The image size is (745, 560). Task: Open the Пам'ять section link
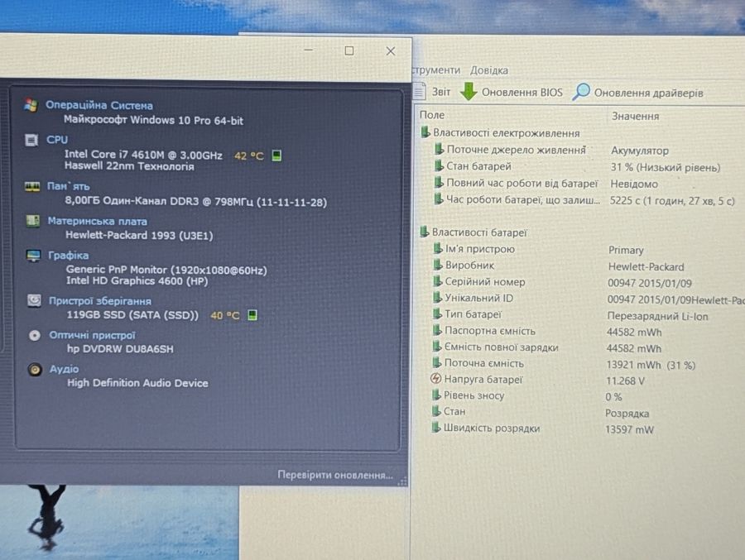click(x=69, y=186)
